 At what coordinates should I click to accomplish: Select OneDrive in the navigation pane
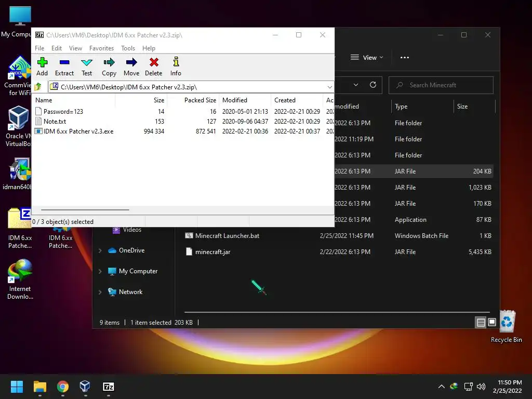tap(126, 250)
